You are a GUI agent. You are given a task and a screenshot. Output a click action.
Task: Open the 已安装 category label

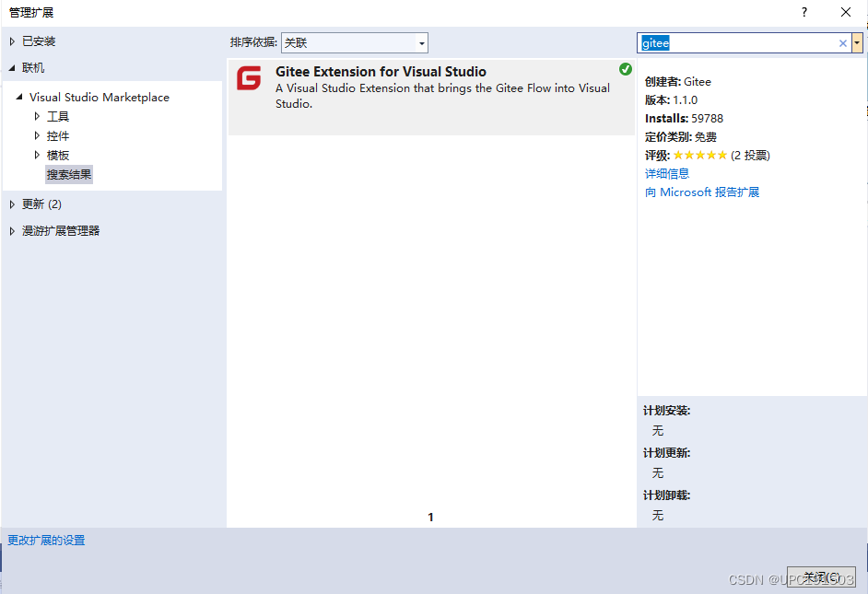click(39, 41)
